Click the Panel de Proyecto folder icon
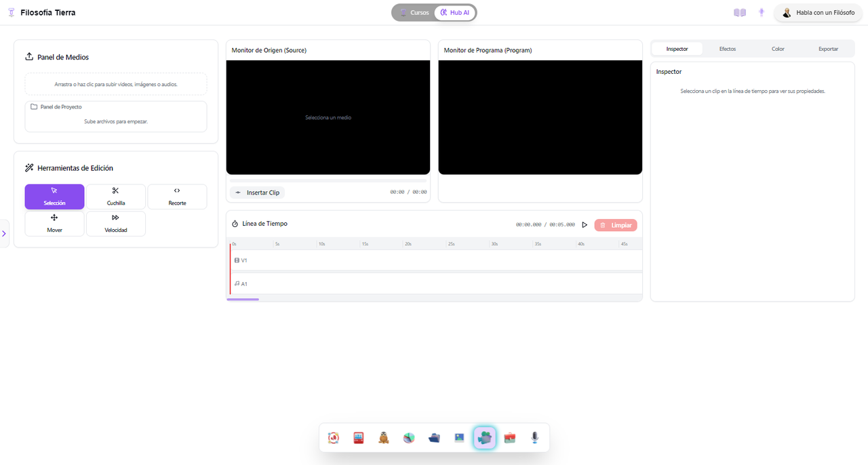The height and width of the screenshot is (465, 868). pos(34,106)
